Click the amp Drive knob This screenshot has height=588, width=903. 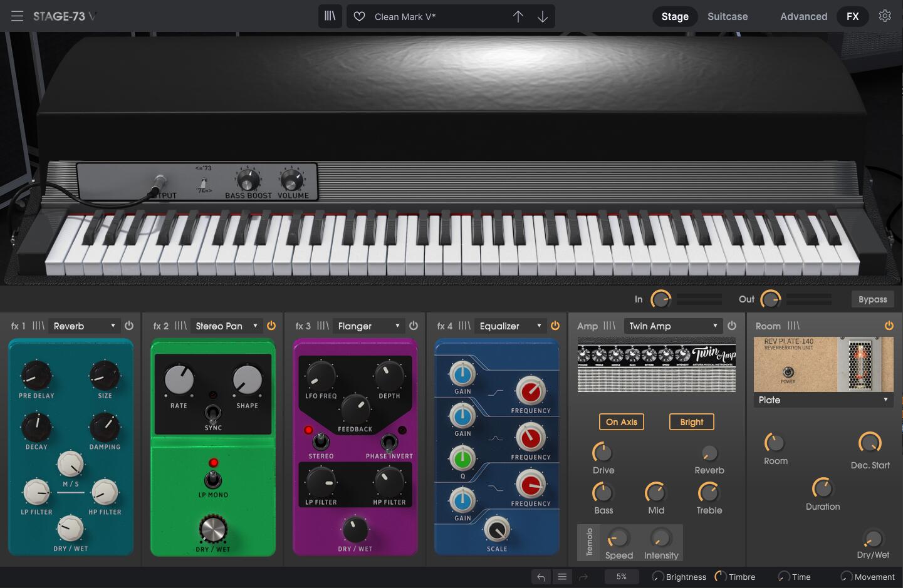pyautogui.click(x=602, y=452)
